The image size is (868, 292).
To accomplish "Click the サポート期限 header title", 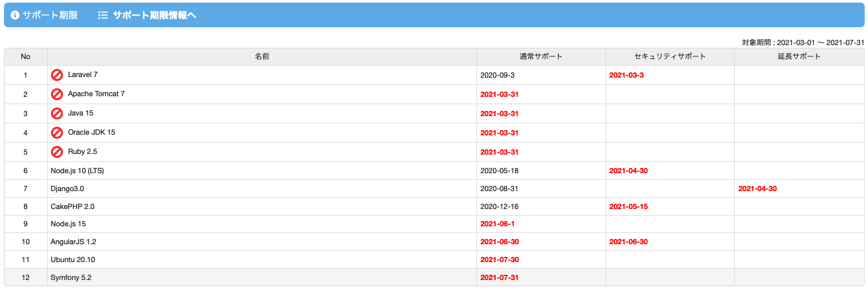I will point(50,15).
